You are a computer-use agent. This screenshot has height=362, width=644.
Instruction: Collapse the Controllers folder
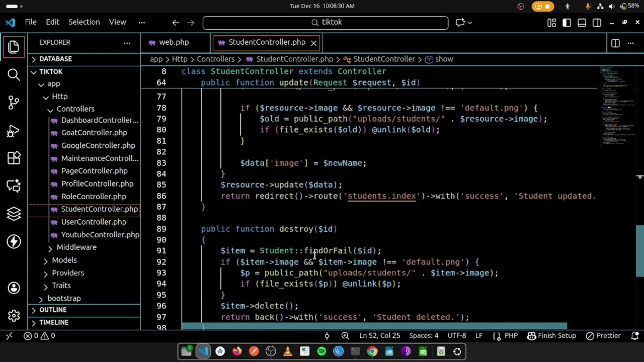50,110
